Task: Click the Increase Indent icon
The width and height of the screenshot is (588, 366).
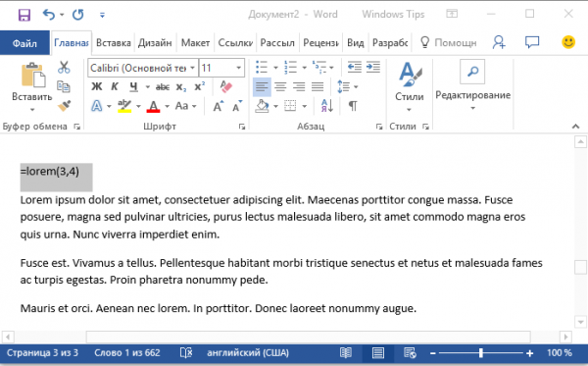Action: click(x=373, y=68)
